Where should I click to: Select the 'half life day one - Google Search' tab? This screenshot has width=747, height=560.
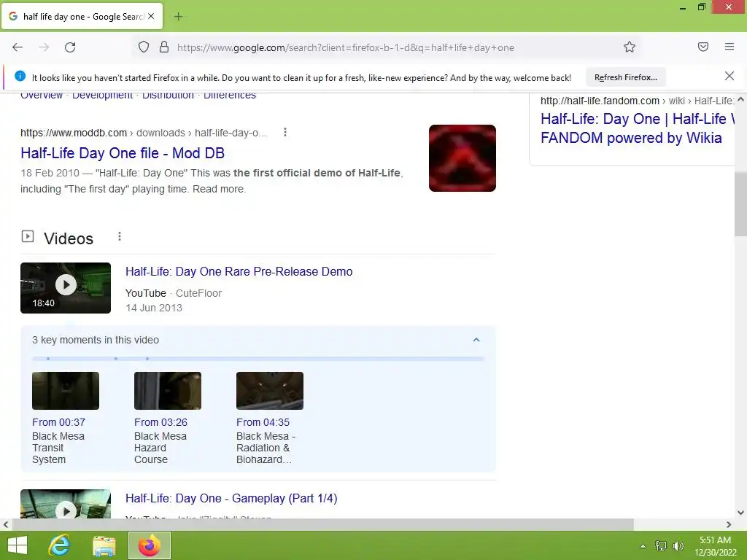click(82, 16)
